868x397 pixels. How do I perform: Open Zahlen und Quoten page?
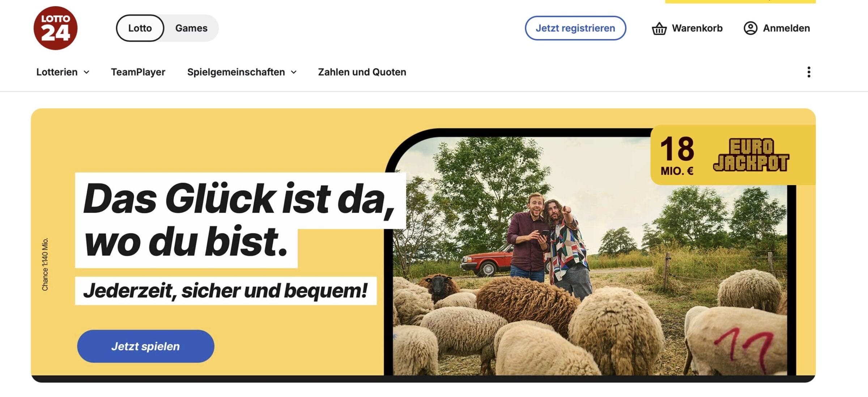(362, 72)
